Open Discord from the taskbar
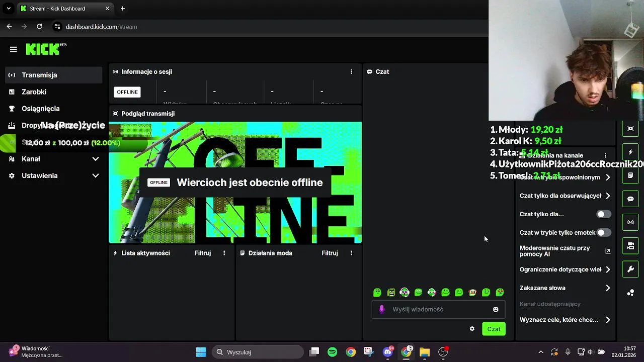The width and height of the screenshot is (644, 362). (387, 352)
